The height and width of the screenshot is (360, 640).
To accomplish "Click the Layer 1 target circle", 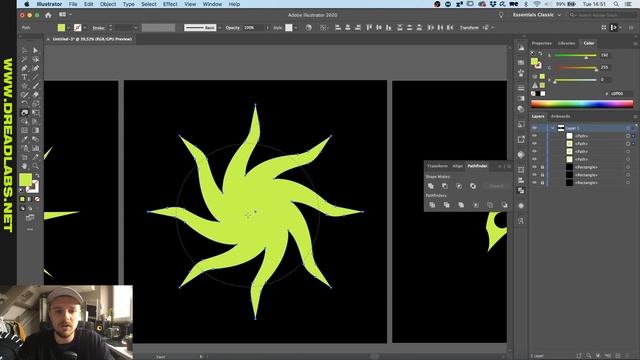I will coord(628,128).
